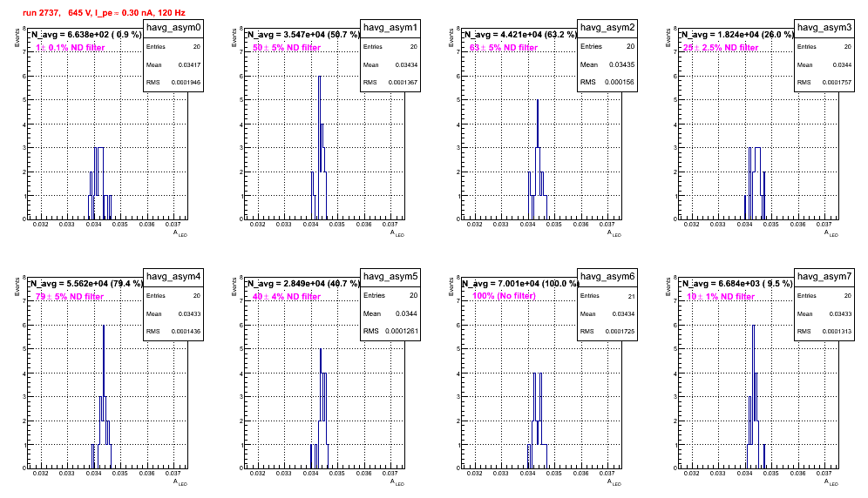Viewport: 868px width, 498px height.
Task: Select the RMS 0.0001313 stat row
Action: [x=824, y=332]
